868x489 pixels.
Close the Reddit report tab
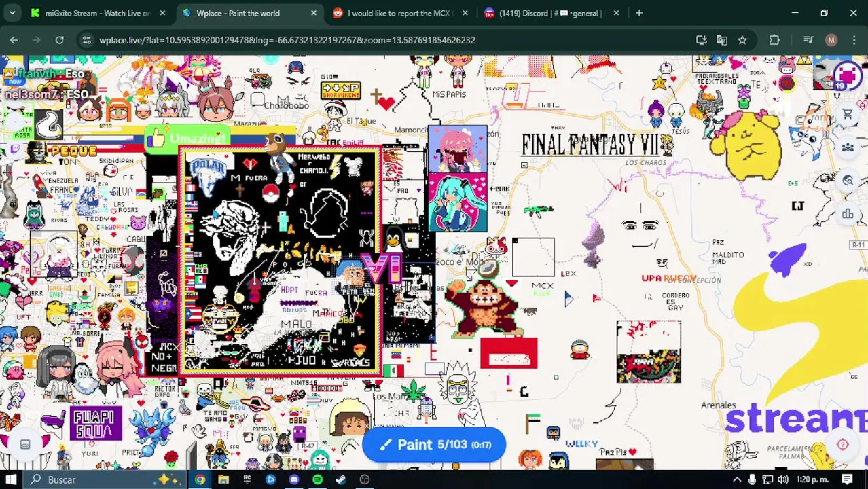pyautogui.click(x=465, y=13)
